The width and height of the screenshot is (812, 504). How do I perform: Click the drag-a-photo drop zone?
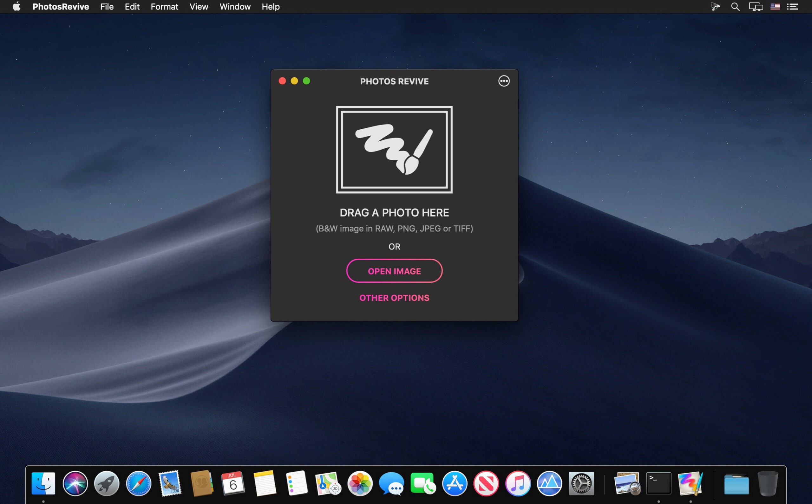click(395, 149)
